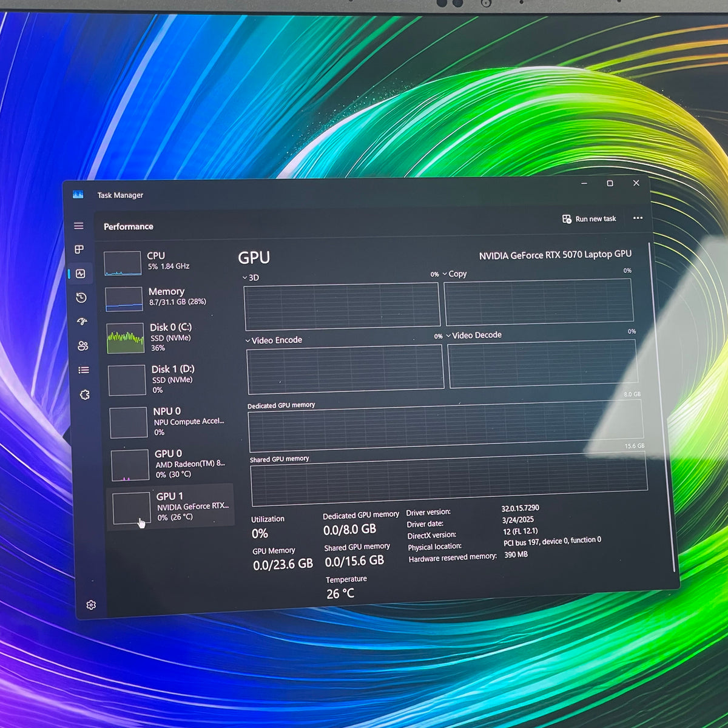Open Task Manager settings gear
The height and width of the screenshot is (728, 728).
(x=91, y=605)
